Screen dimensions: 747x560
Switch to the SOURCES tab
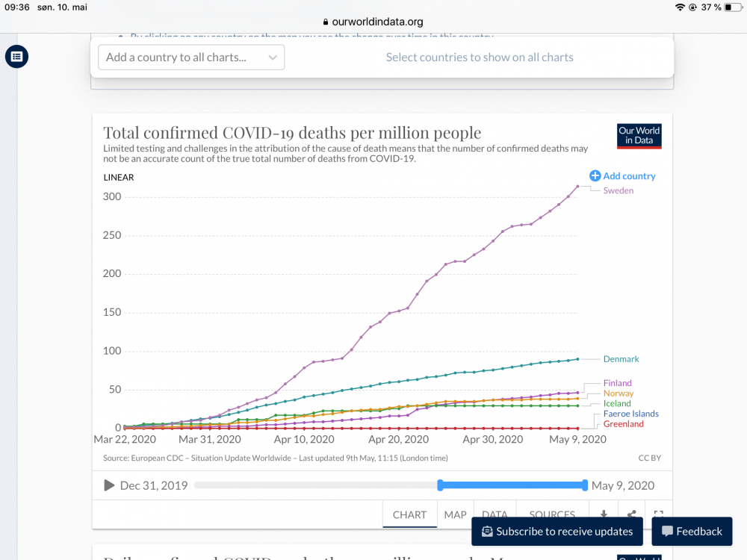pos(552,514)
